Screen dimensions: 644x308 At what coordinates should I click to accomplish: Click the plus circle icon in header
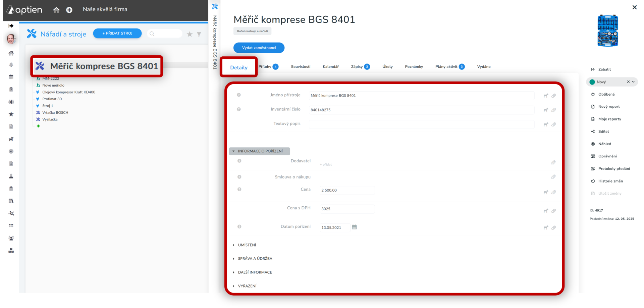[x=69, y=10]
